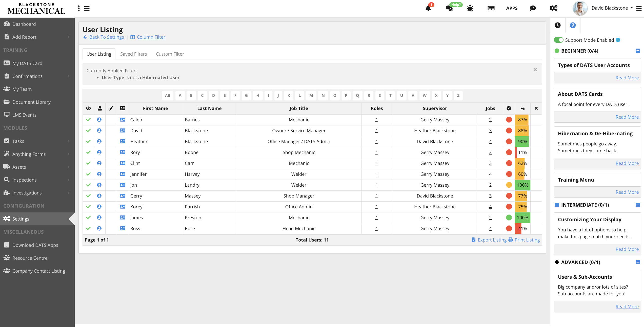Switch to the Saved Filters tab
Viewport: 644px width, 327px height.
(x=133, y=54)
